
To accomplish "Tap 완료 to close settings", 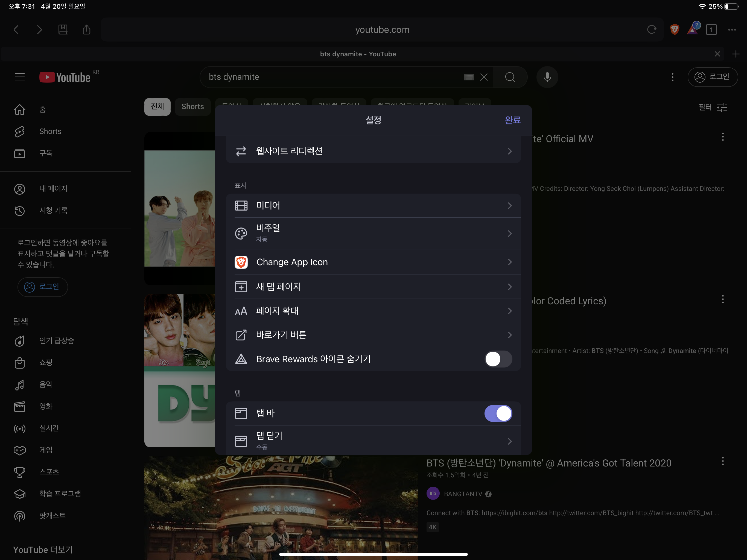I will coord(512,120).
